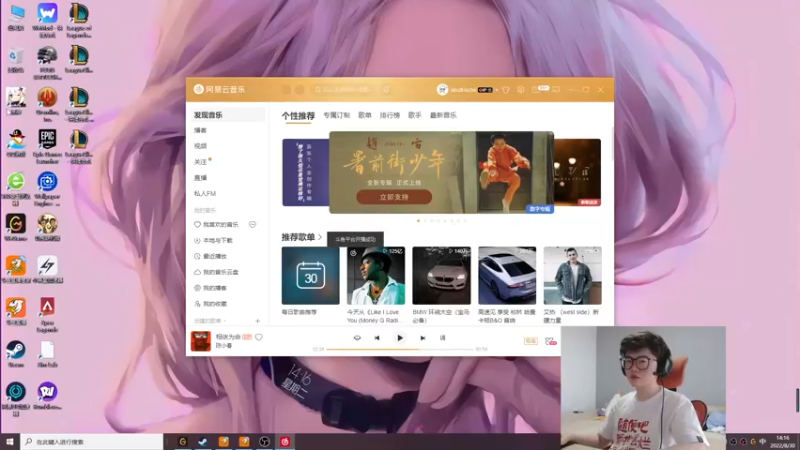The height and width of the screenshot is (450, 800).
Task: Go back using title bar back arrow
Action: point(287,89)
